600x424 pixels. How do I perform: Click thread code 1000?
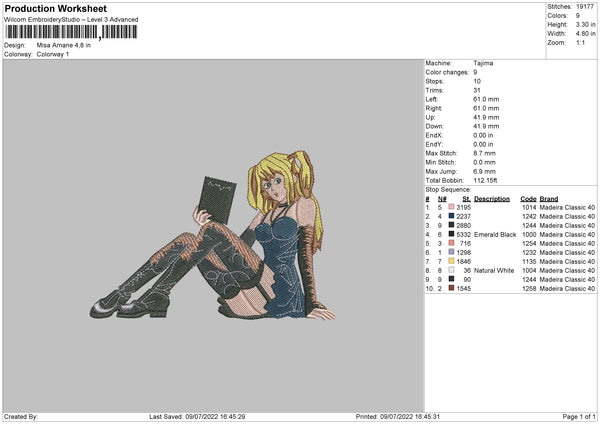click(x=529, y=234)
